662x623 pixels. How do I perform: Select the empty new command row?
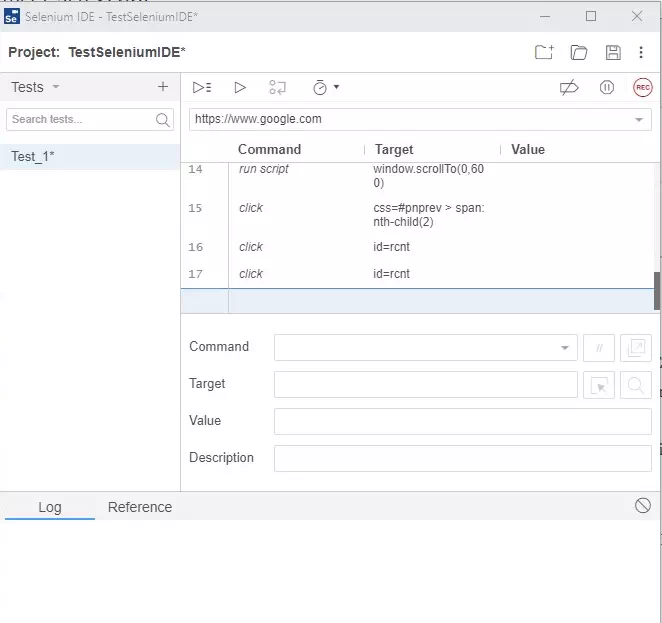click(418, 301)
